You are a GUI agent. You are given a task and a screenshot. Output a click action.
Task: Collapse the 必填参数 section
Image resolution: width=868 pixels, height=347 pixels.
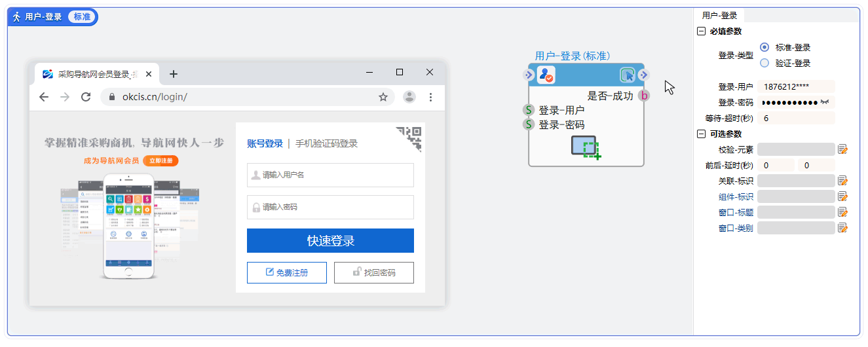pyautogui.click(x=702, y=31)
